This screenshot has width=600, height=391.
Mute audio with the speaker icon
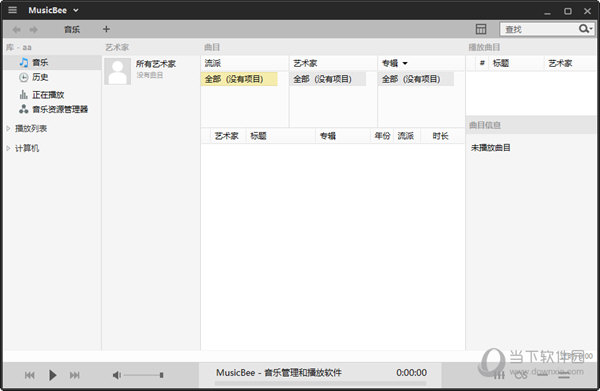click(x=116, y=375)
